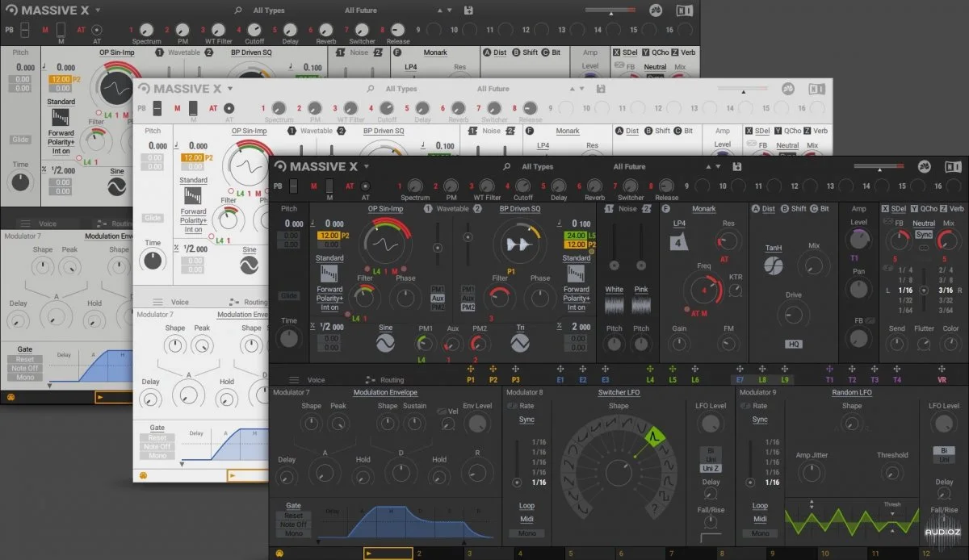Screen dimensions: 969x560
Task: Click the oscillator 1 wavetable display
Action: (x=385, y=244)
